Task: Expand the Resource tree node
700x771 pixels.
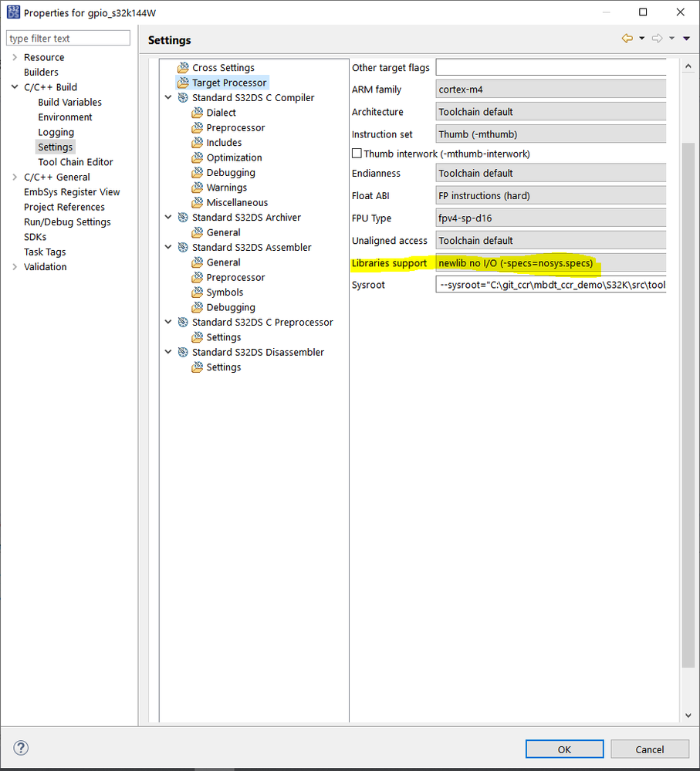Action: click(x=15, y=58)
